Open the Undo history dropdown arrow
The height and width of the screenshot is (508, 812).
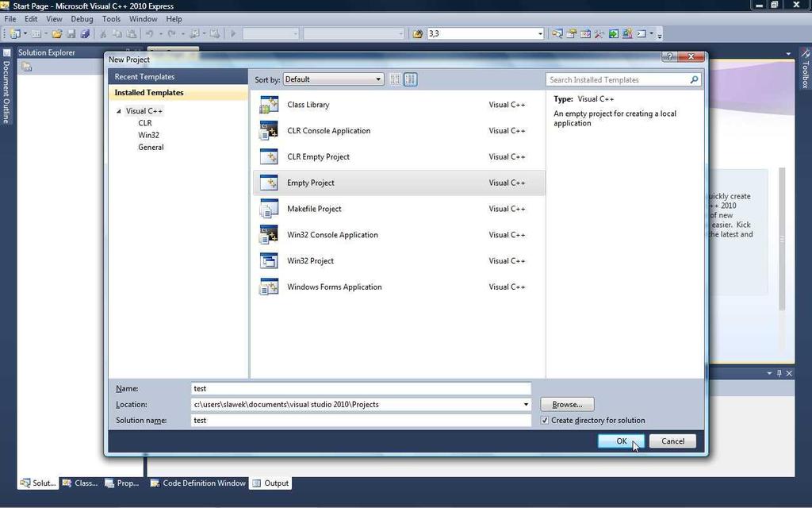160,33
